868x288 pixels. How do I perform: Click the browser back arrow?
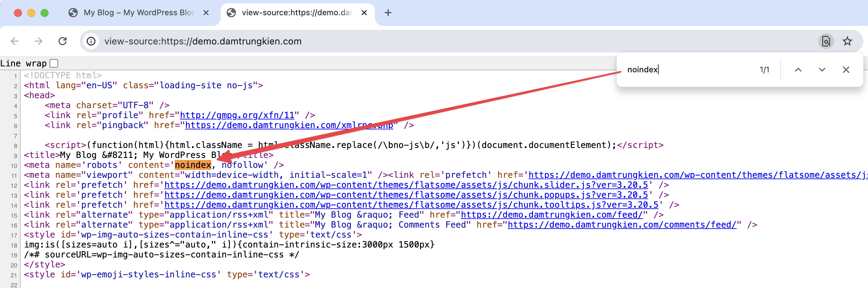pos(15,41)
